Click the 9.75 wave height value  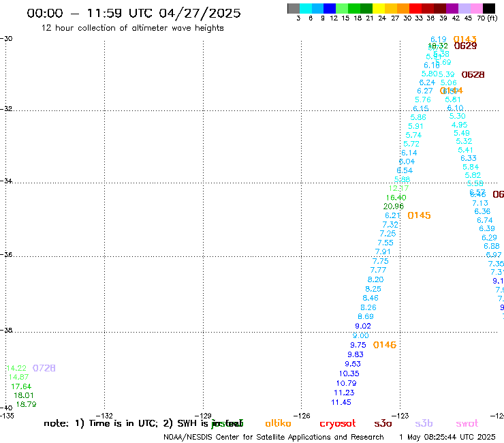point(358,345)
